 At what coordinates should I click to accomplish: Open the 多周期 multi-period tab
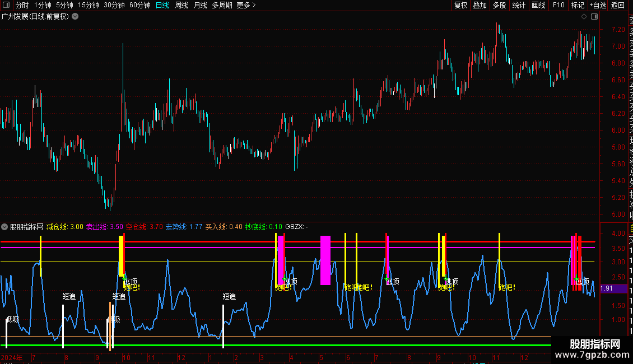[x=222, y=5]
